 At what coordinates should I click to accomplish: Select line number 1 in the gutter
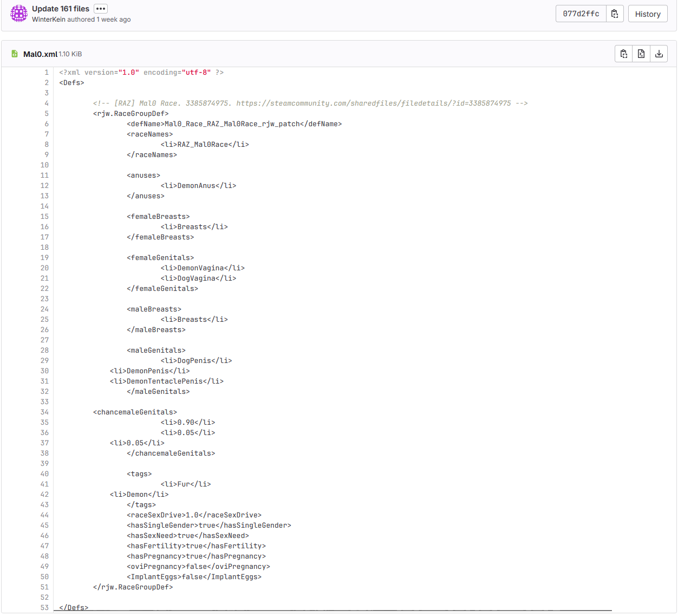point(46,73)
